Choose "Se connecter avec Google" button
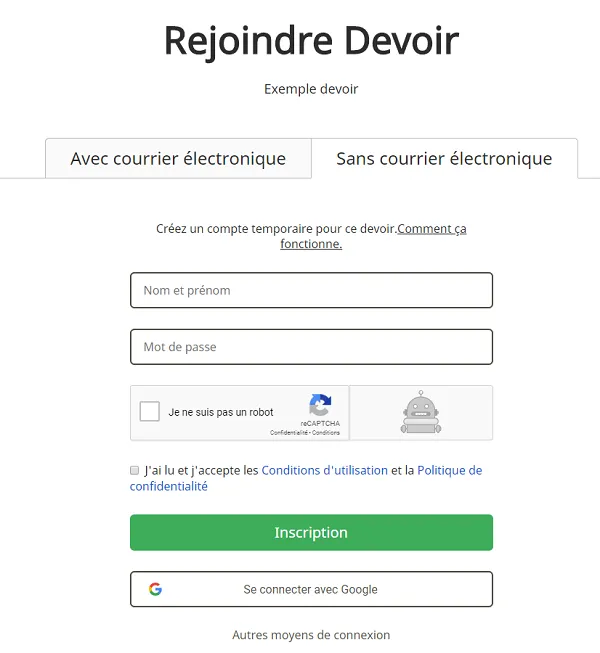This screenshot has height=653, width=600. (311, 589)
